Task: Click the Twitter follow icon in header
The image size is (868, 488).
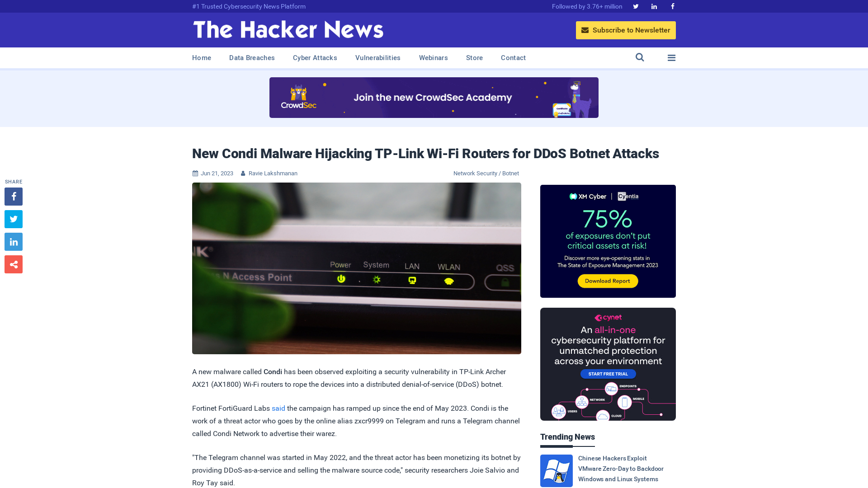Action: point(636,6)
